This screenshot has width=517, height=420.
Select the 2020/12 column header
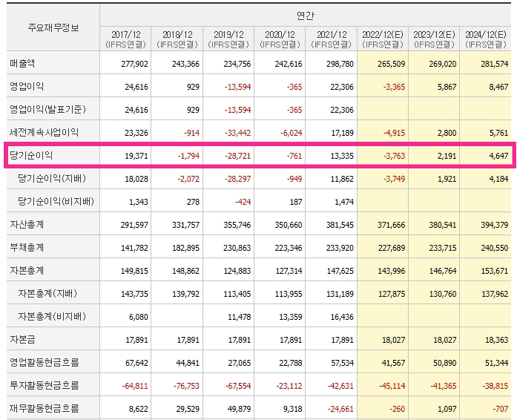click(x=280, y=39)
